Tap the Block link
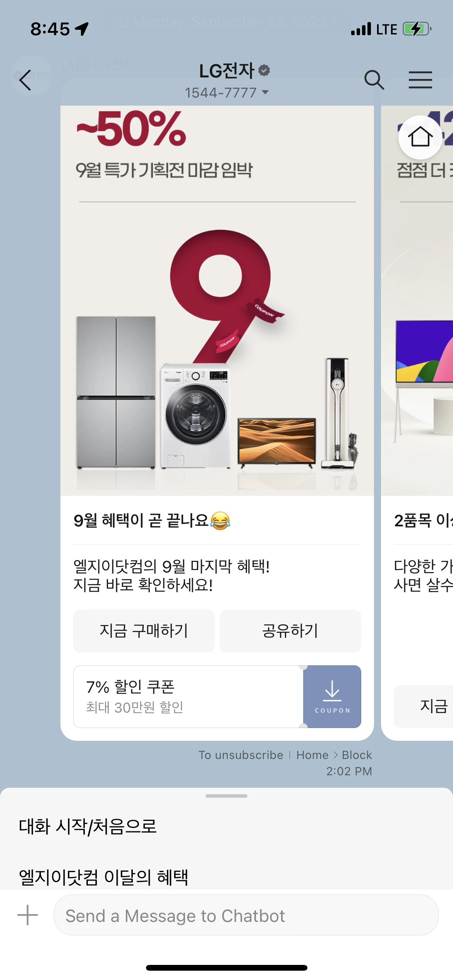This screenshot has height=980, width=453. (357, 755)
